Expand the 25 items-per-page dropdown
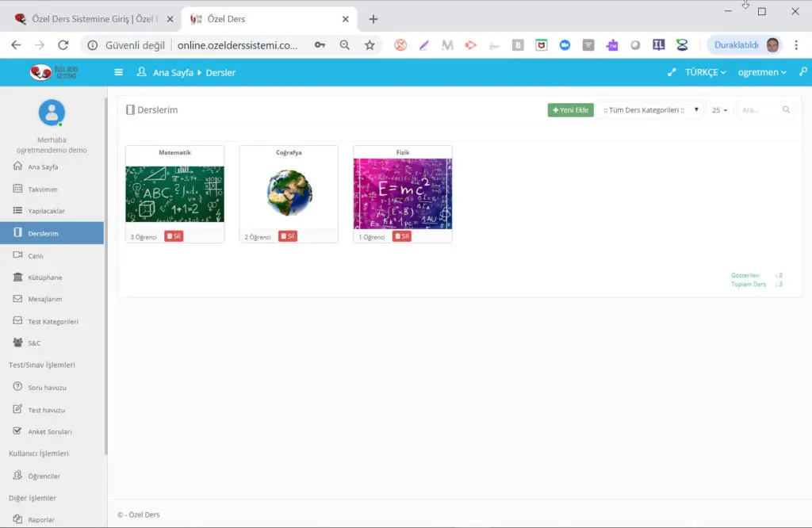This screenshot has height=528, width=812. [719, 110]
